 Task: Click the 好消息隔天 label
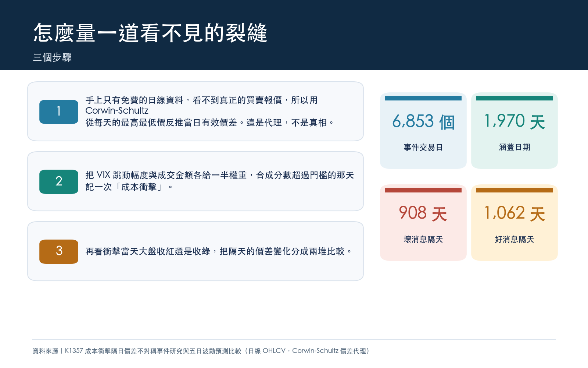(x=514, y=240)
